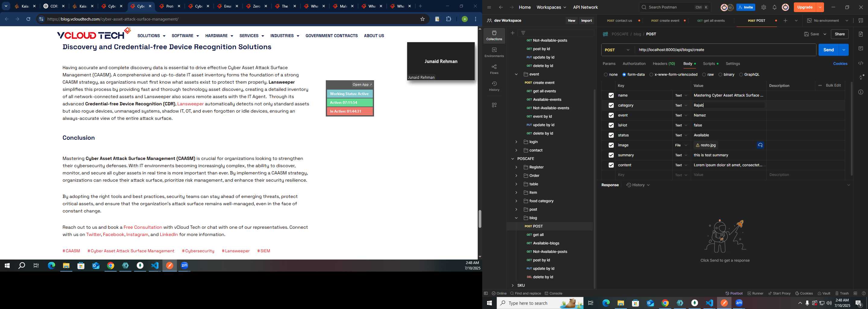Open Flows in Postman sidebar

494,69
